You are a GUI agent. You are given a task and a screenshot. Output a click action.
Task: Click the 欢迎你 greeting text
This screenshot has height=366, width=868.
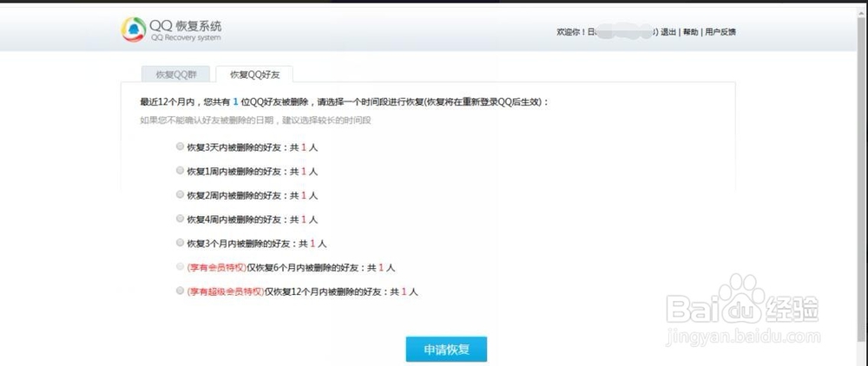click(571, 33)
